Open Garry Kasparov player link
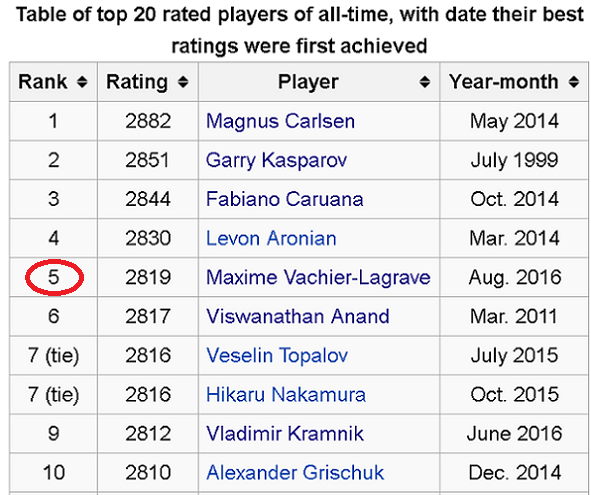This screenshot has width=591, height=495. click(x=276, y=160)
